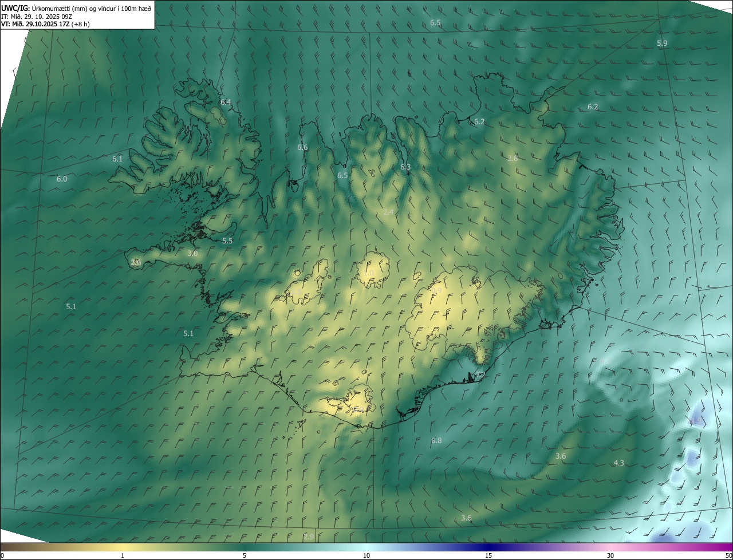
Task: Click the 6.6 value label on the map
Action: coord(302,148)
